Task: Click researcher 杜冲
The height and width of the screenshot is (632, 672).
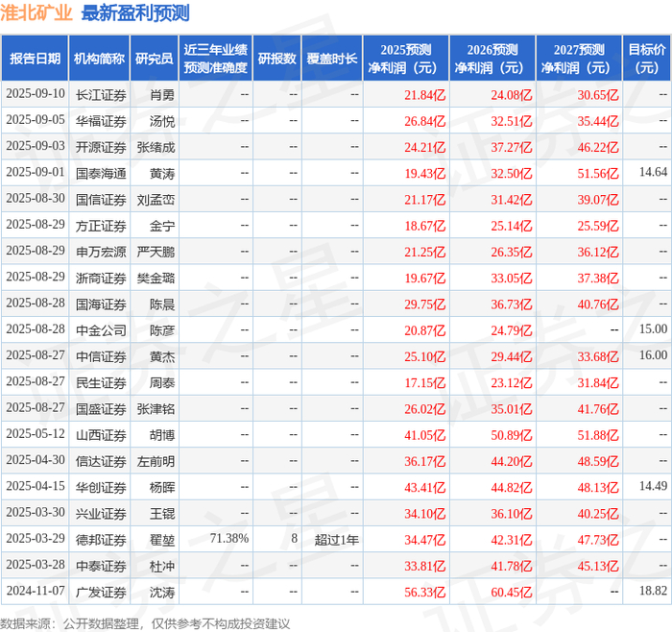Action: point(162,566)
